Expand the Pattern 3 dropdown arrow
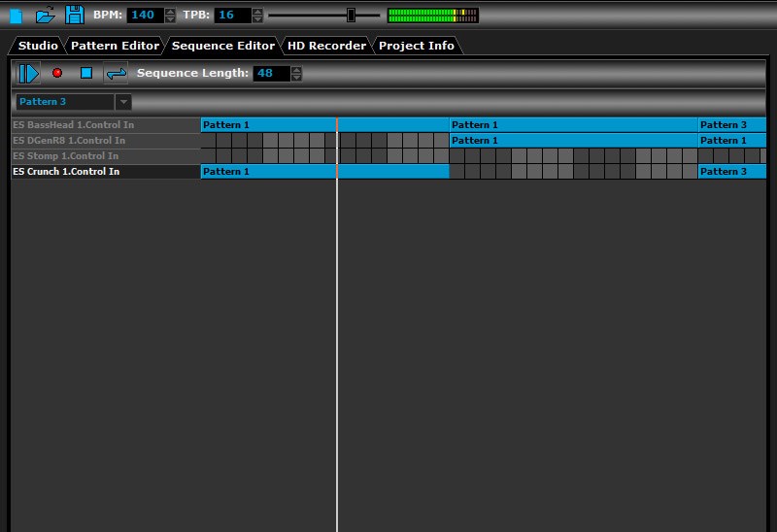Image resolution: width=777 pixels, height=532 pixels. pos(123,102)
